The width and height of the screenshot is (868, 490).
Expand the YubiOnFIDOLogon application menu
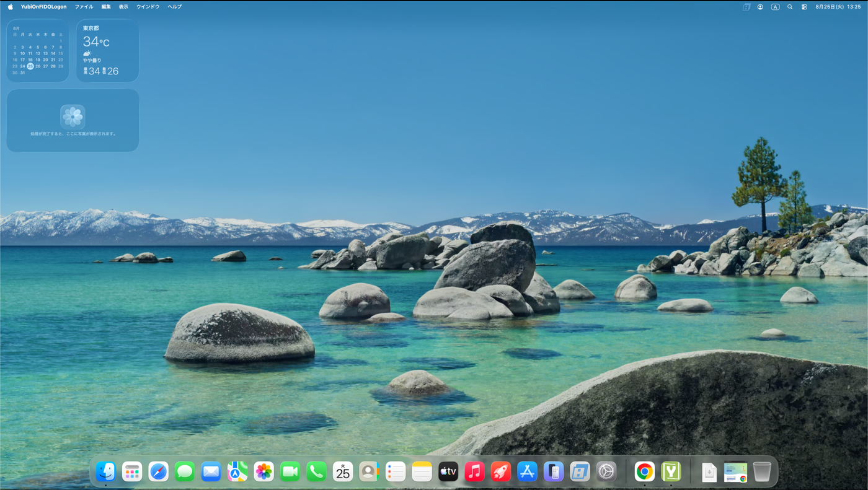pyautogui.click(x=43, y=7)
